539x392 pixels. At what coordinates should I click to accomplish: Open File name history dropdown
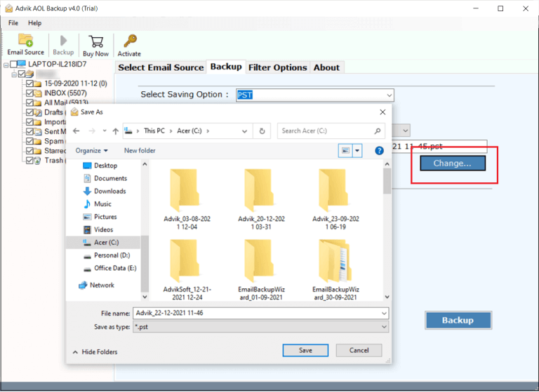click(x=384, y=313)
